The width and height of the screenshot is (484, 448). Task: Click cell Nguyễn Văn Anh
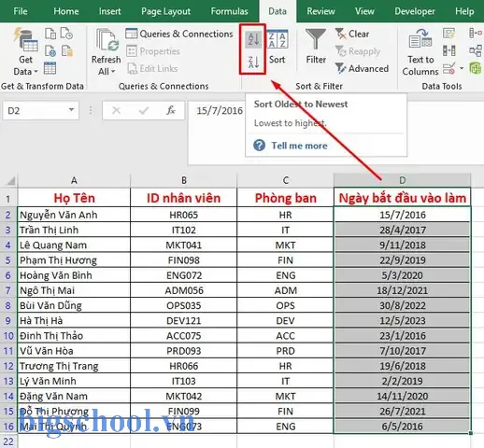(x=74, y=215)
